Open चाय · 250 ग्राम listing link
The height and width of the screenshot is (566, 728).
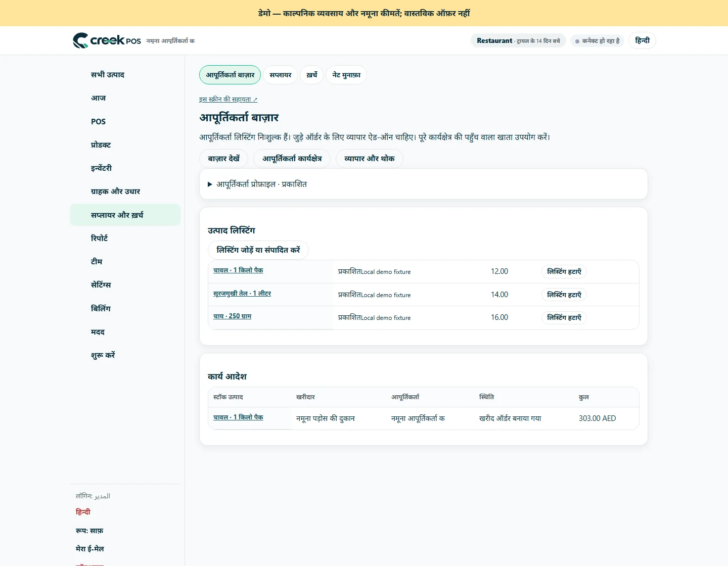point(232,316)
